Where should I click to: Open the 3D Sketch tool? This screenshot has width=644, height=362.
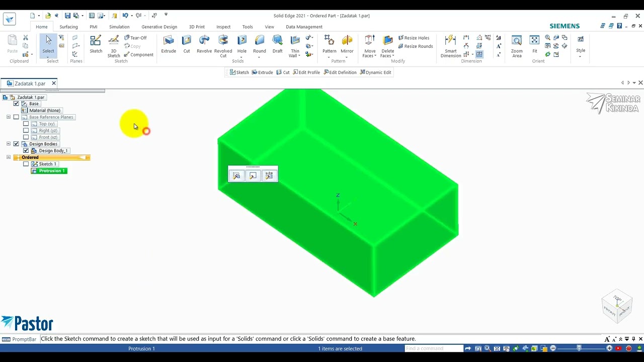[x=114, y=46]
